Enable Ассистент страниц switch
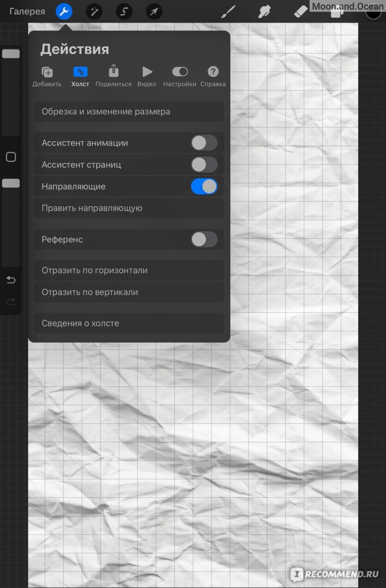 tap(204, 165)
